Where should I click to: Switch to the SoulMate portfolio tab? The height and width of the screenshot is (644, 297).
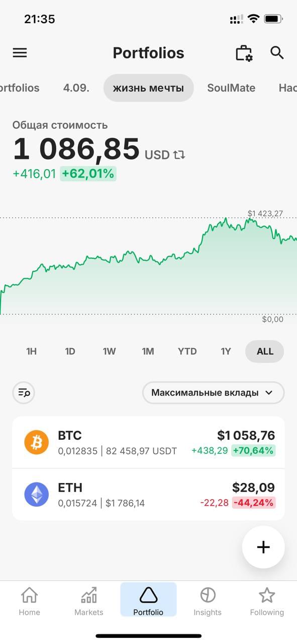[x=231, y=88]
